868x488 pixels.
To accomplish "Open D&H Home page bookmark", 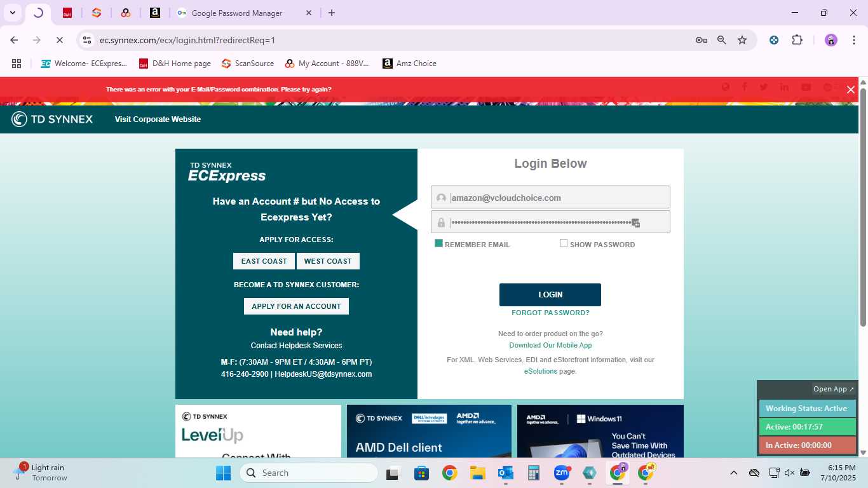I will pyautogui.click(x=175, y=64).
